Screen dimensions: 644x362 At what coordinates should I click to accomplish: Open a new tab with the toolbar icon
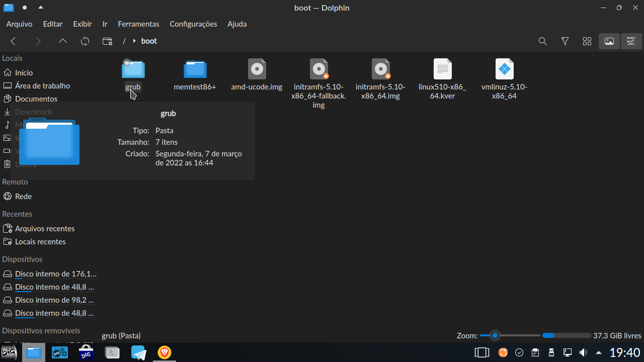pyautogui.click(x=107, y=41)
